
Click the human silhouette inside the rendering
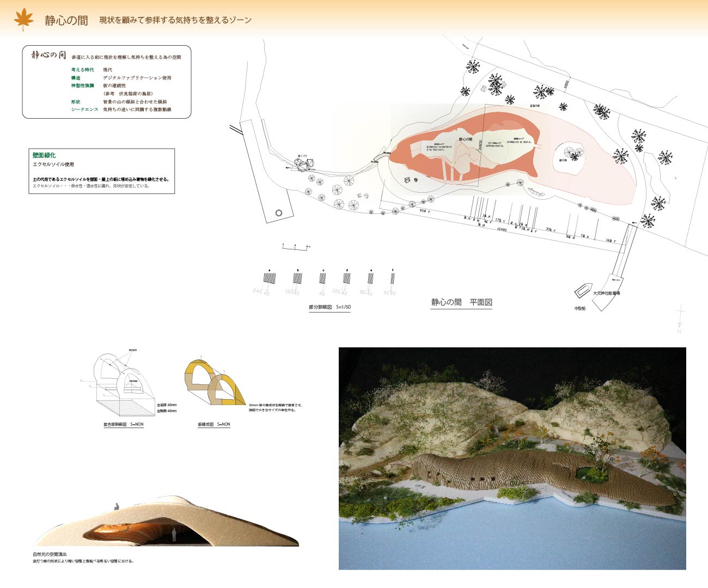pyautogui.click(x=174, y=535)
